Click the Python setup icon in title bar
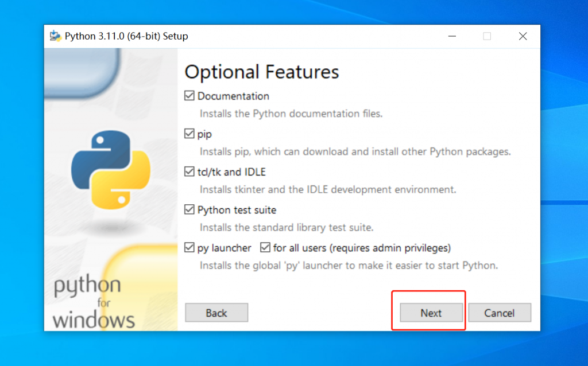588x366 pixels. coord(56,36)
